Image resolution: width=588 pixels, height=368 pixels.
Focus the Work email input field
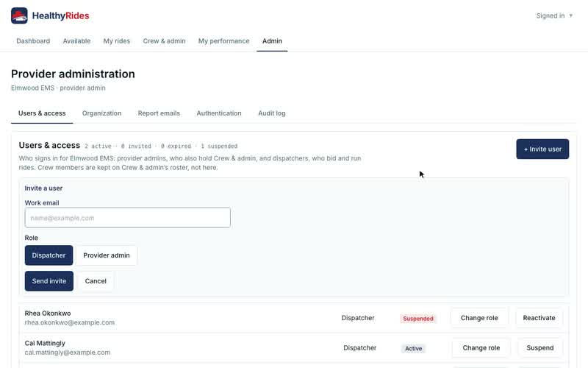(x=127, y=218)
